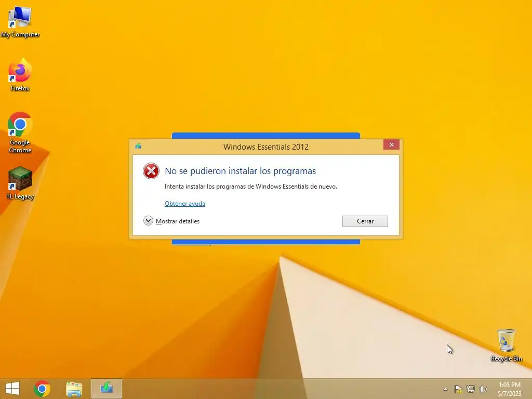Viewport: 532px width, 399px height.
Task: Launch Chrome from the taskbar
Action: coord(42,389)
